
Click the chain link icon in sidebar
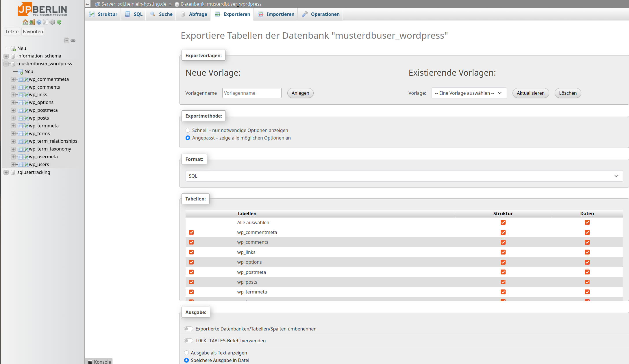73,40
